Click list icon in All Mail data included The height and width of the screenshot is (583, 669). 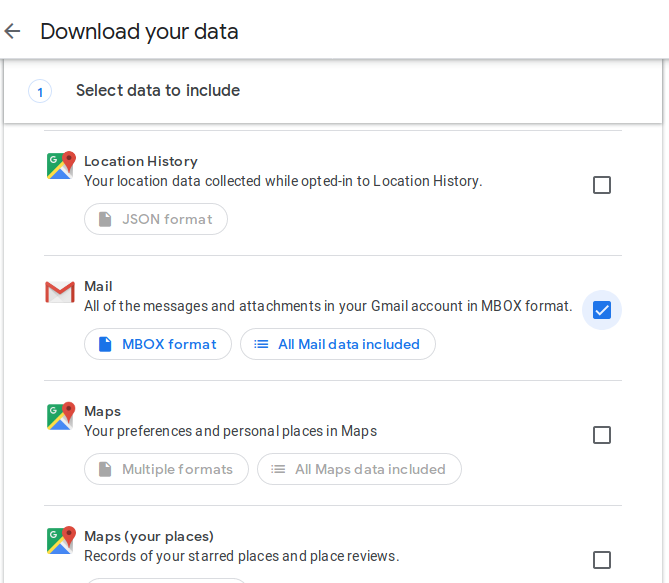(261, 344)
